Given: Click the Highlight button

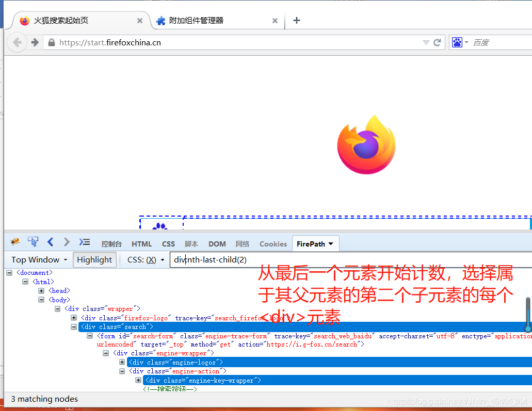Looking at the screenshot, I should point(94,260).
